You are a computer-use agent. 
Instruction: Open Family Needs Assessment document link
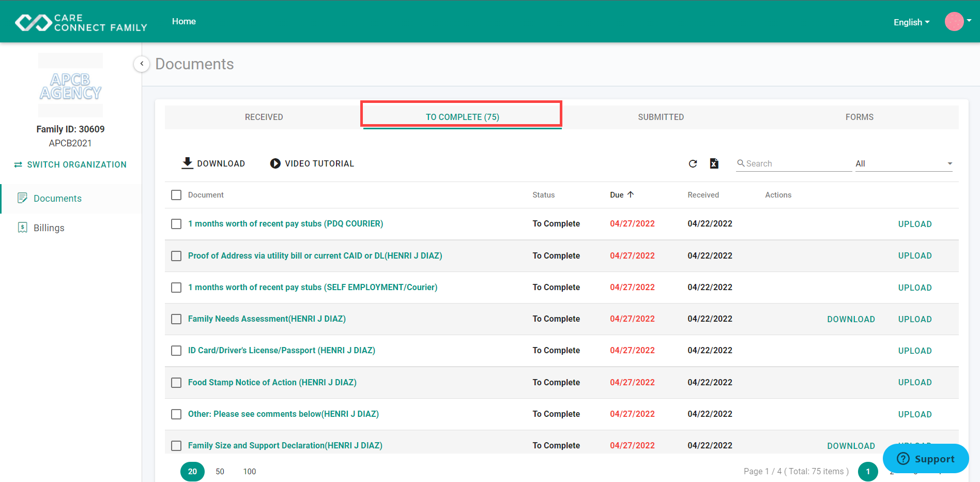coord(267,319)
